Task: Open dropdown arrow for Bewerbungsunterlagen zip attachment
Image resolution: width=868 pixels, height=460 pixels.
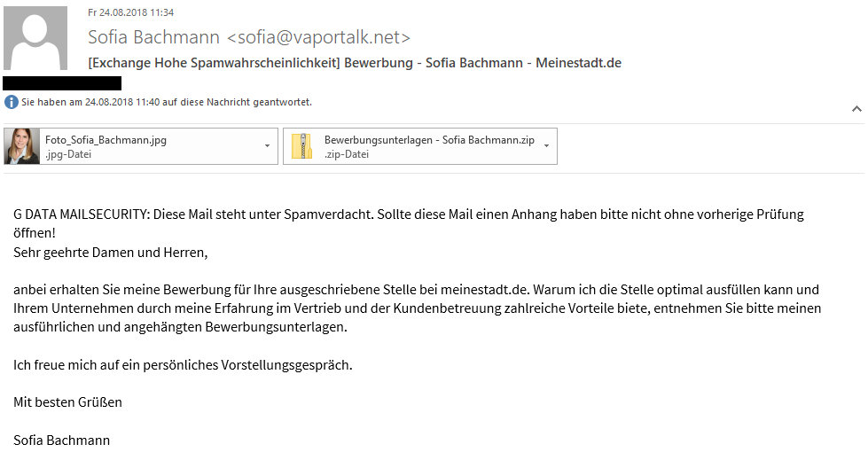Action: [x=546, y=146]
